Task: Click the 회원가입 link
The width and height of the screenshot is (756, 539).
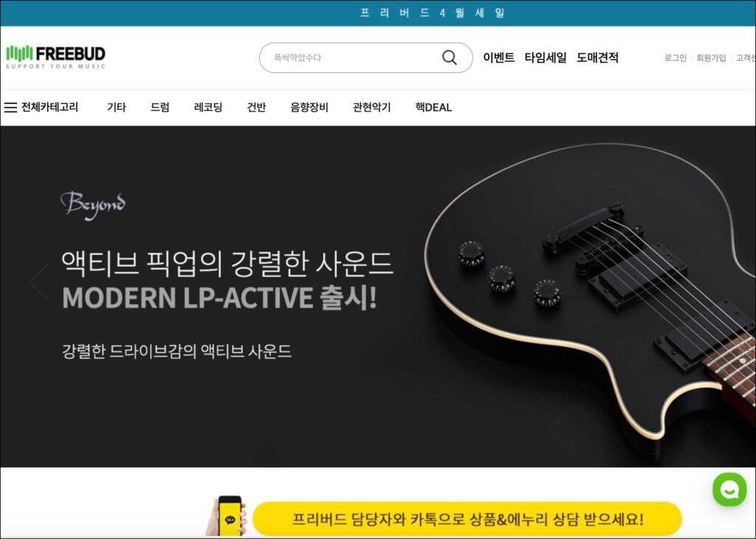Action: click(711, 58)
